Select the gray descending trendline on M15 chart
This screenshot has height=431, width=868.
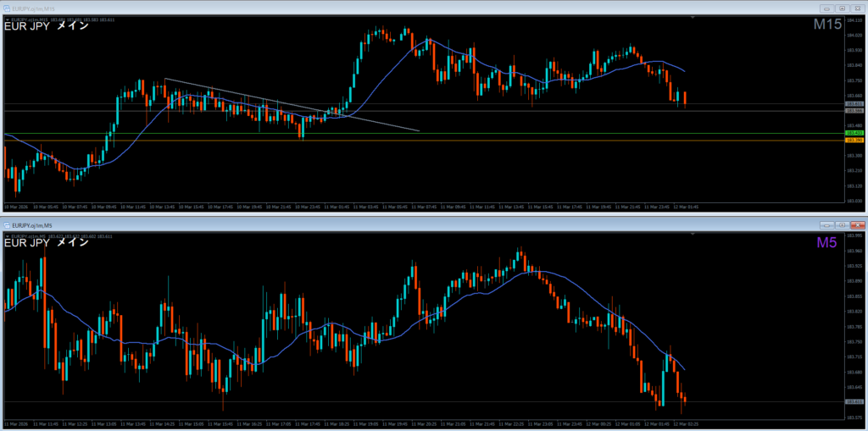click(292, 104)
